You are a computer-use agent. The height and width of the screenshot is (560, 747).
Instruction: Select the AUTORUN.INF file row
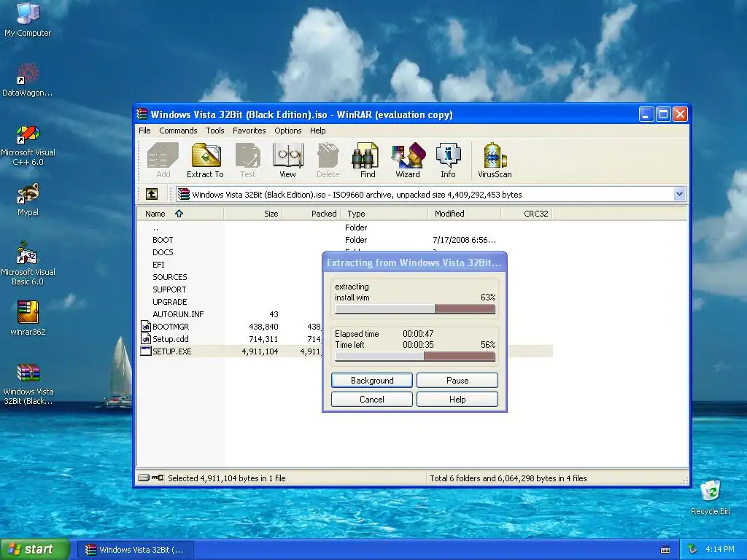(x=178, y=314)
